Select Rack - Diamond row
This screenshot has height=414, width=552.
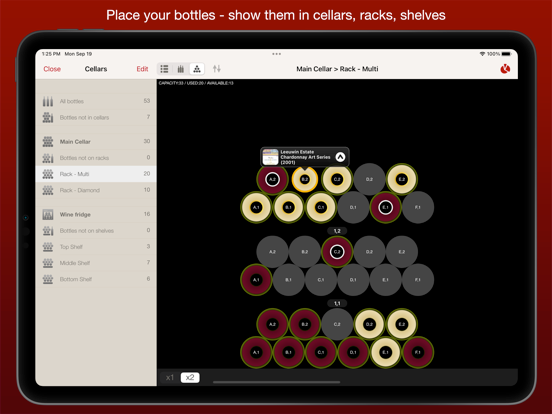click(96, 190)
